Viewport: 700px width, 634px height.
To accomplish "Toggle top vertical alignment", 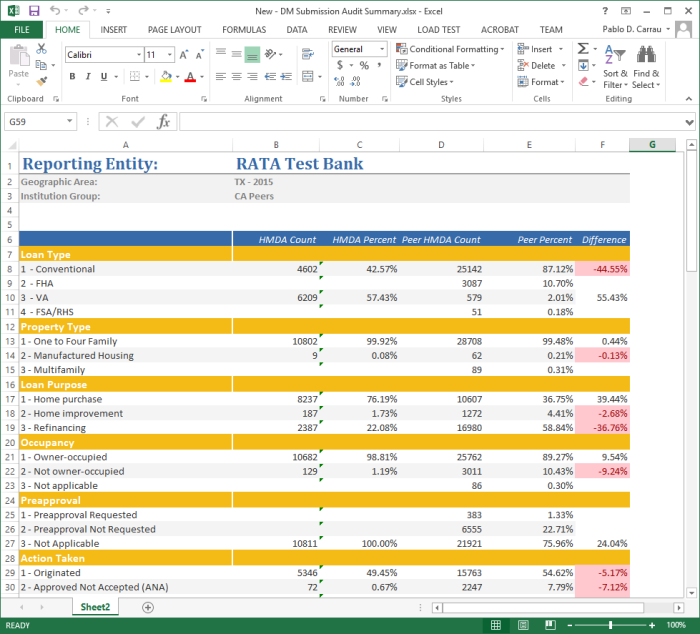I will coord(221,54).
